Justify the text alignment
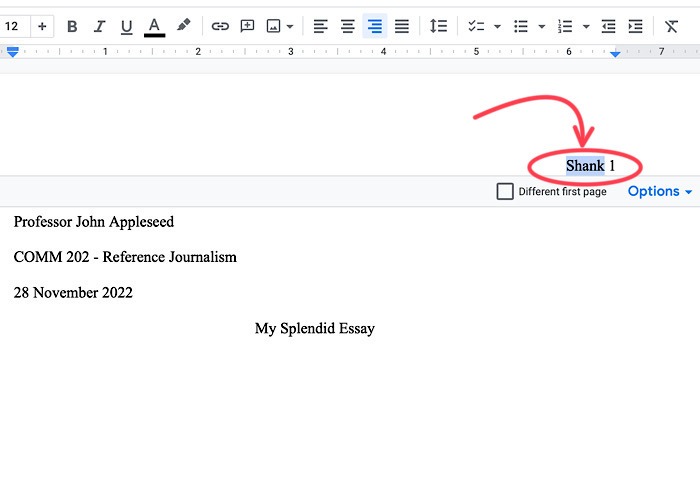This screenshot has width=700, height=500. pos(401,26)
